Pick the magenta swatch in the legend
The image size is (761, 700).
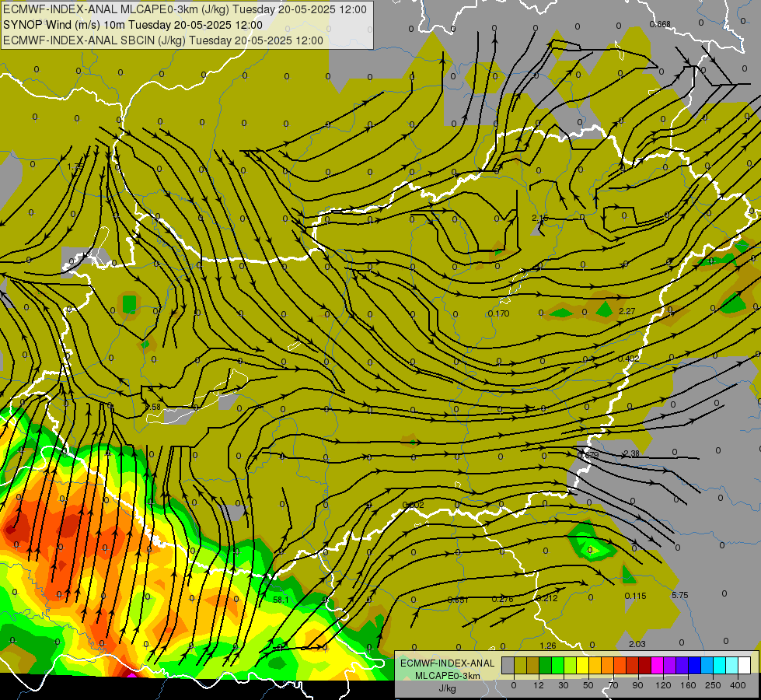tap(657, 665)
